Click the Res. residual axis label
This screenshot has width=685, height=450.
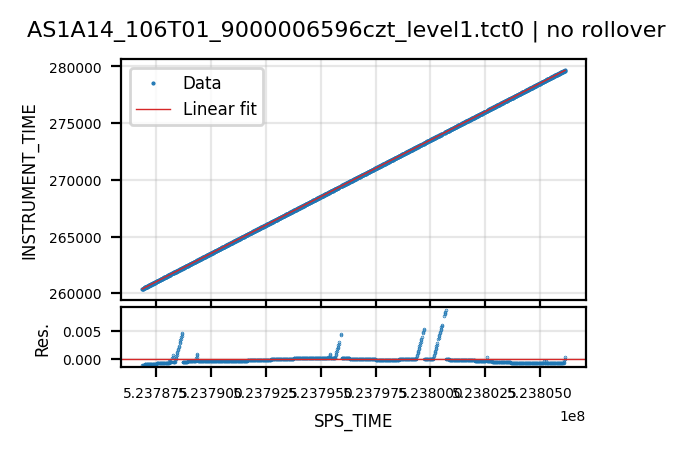tap(42, 341)
